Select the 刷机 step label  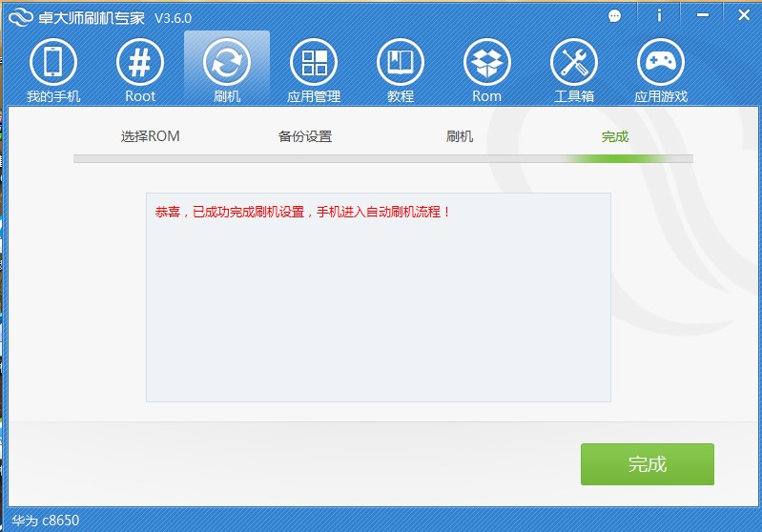pyautogui.click(x=460, y=136)
